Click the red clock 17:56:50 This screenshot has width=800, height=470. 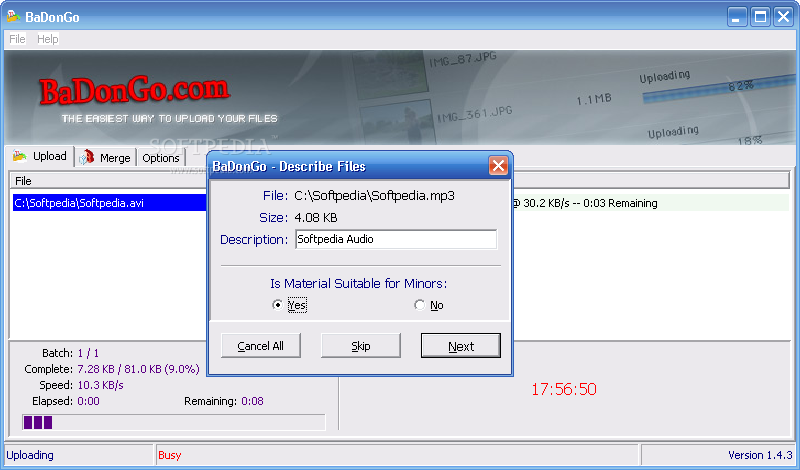pyautogui.click(x=564, y=389)
